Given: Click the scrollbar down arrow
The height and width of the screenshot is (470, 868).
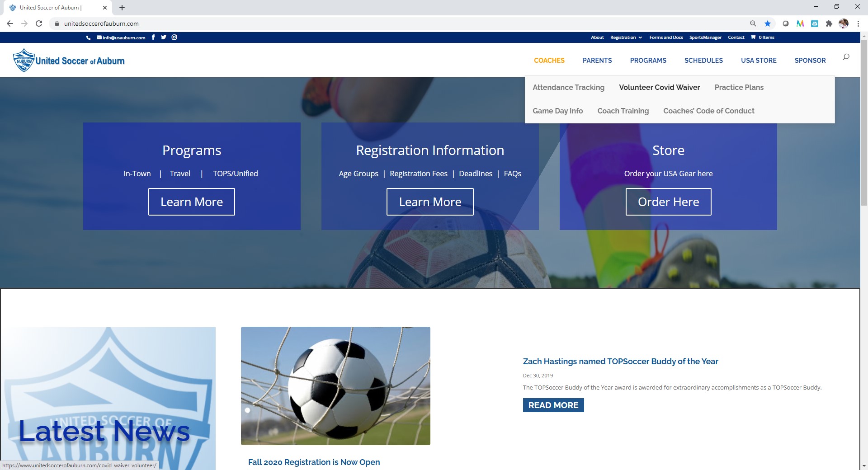Looking at the screenshot, I should click(x=864, y=465).
